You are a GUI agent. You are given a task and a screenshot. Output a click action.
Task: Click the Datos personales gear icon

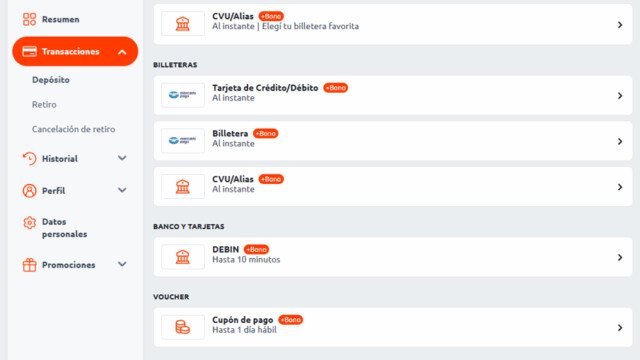pos(29,222)
